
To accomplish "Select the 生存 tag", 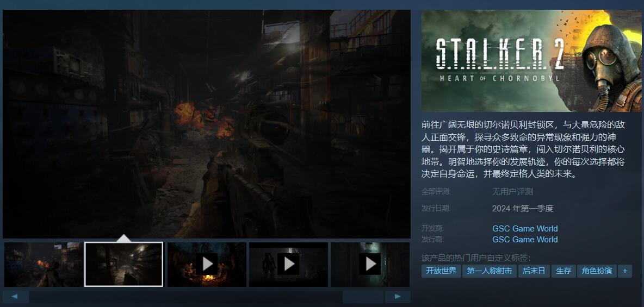I will (563, 271).
